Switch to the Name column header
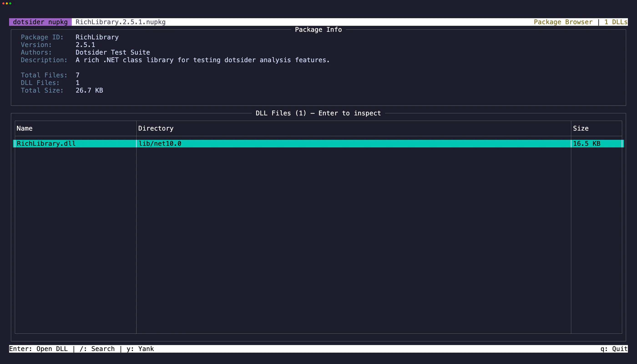 (x=24, y=128)
